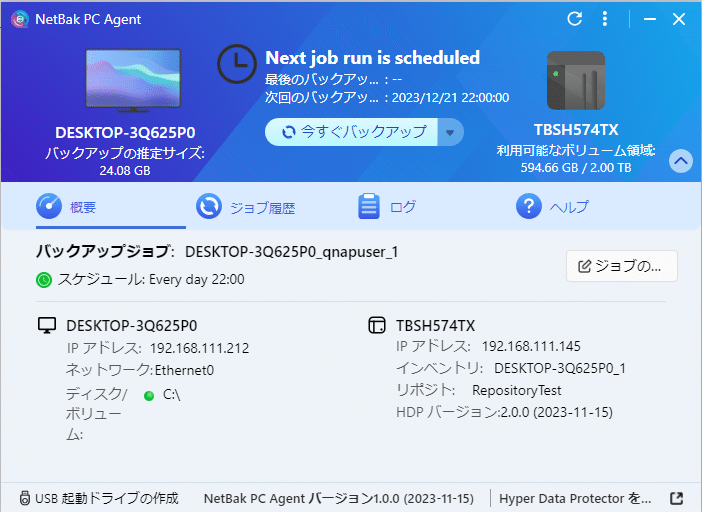Open the backup now dropdown arrow

pos(450,132)
